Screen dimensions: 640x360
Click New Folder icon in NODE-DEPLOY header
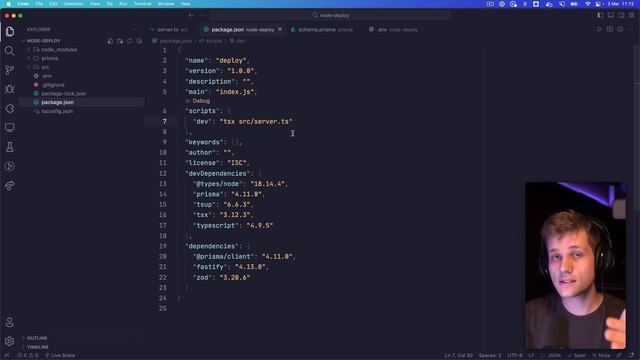point(120,41)
